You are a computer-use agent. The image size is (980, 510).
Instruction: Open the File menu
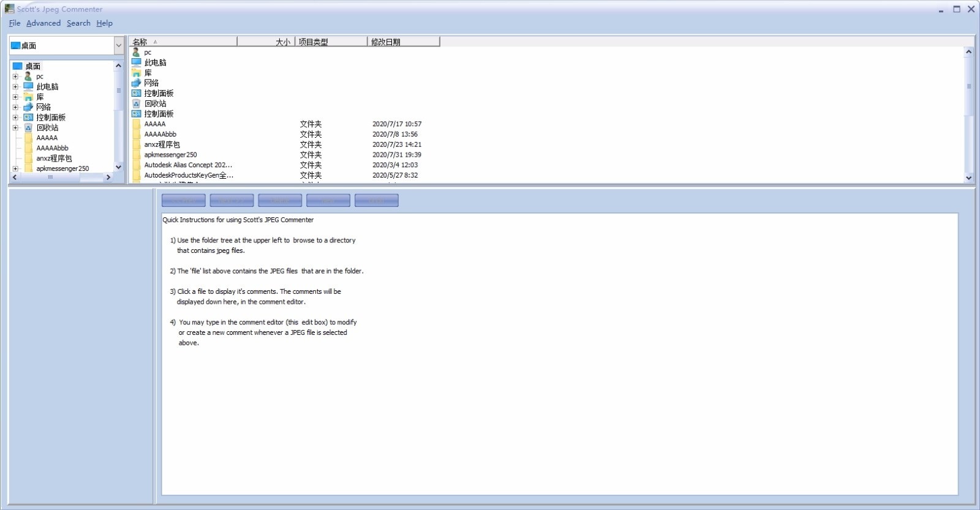(x=15, y=23)
